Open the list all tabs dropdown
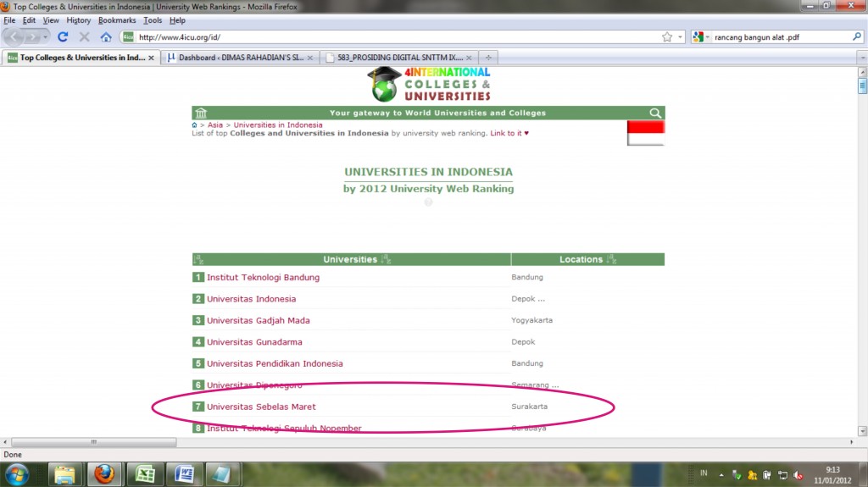 (862, 58)
